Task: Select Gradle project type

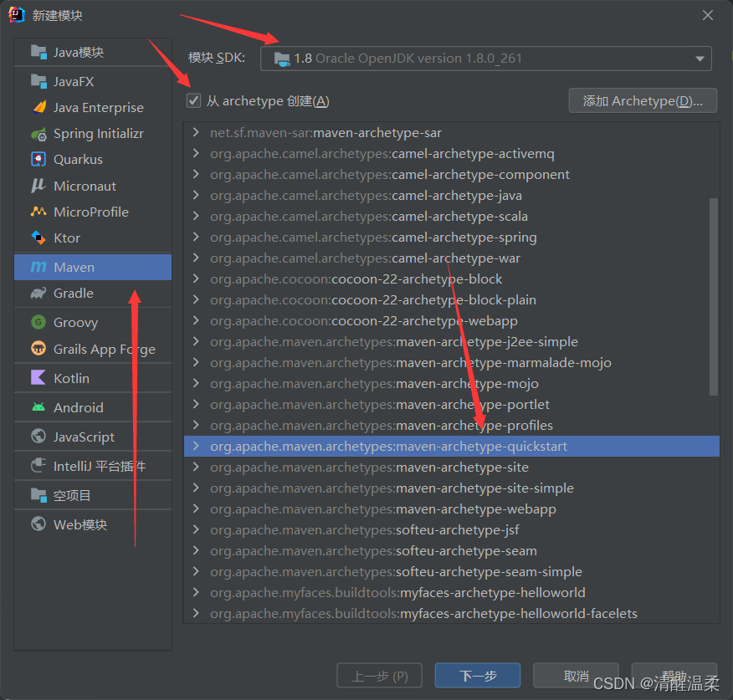Action: click(x=93, y=293)
